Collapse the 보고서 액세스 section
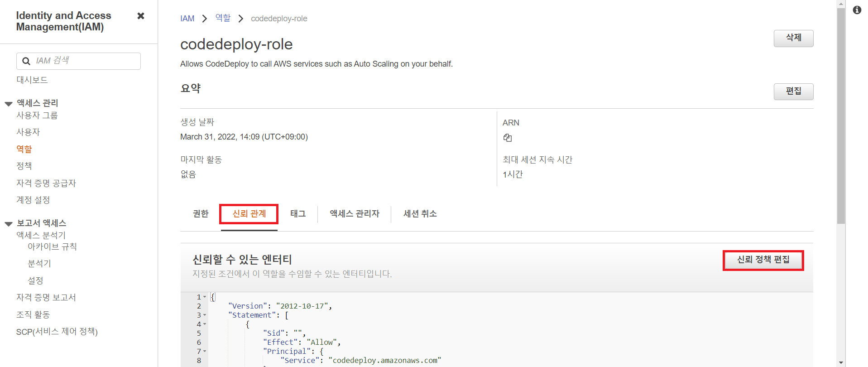 tap(9, 224)
